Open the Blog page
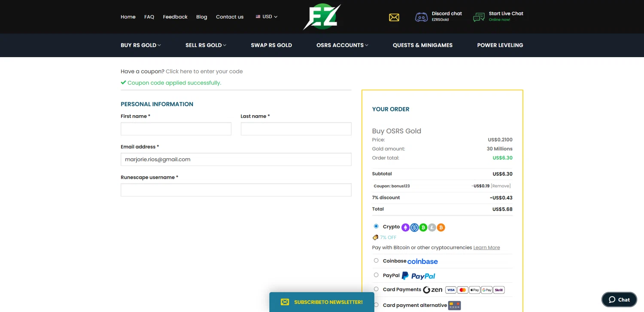 click(x=202, y=17)
